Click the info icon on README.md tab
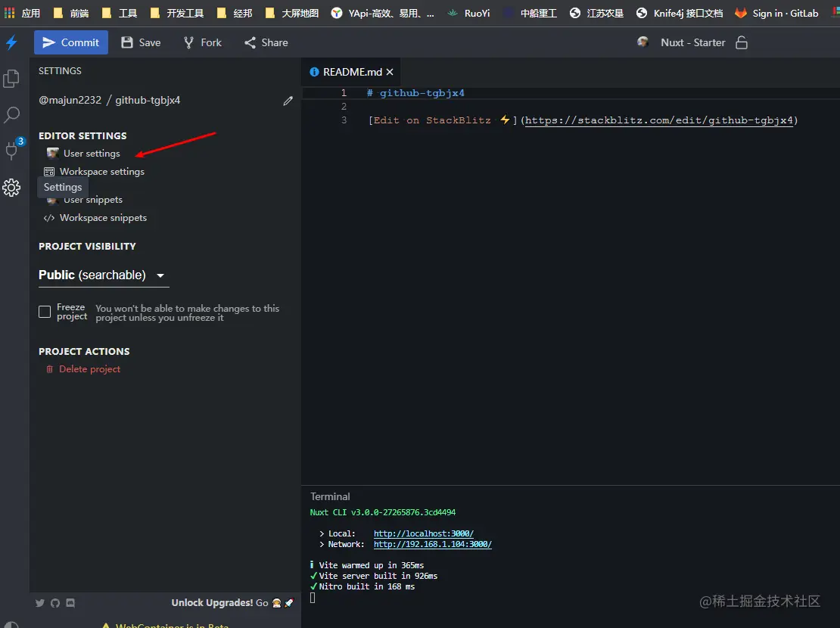The image size is (840, 628). click(315, 72)
